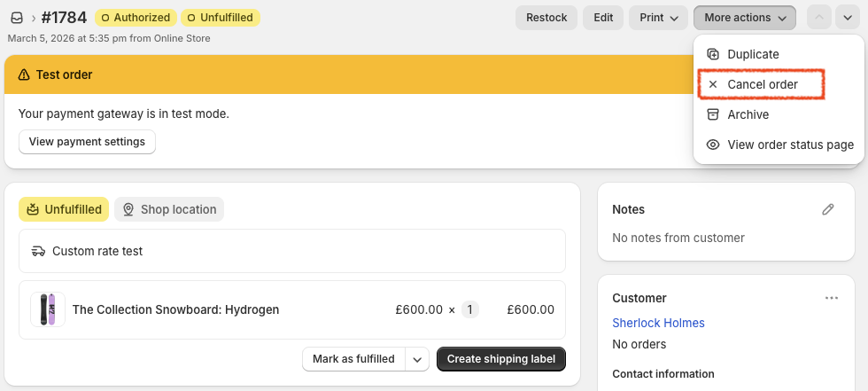Click Create shipping label
868x391 pixels.
point(501,359)
